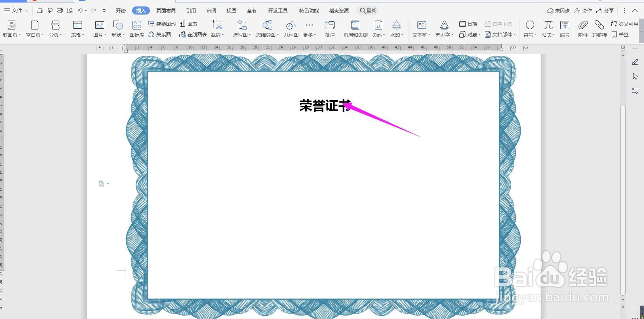
Task: Insert WordArt text
Action: click(444, 29)
